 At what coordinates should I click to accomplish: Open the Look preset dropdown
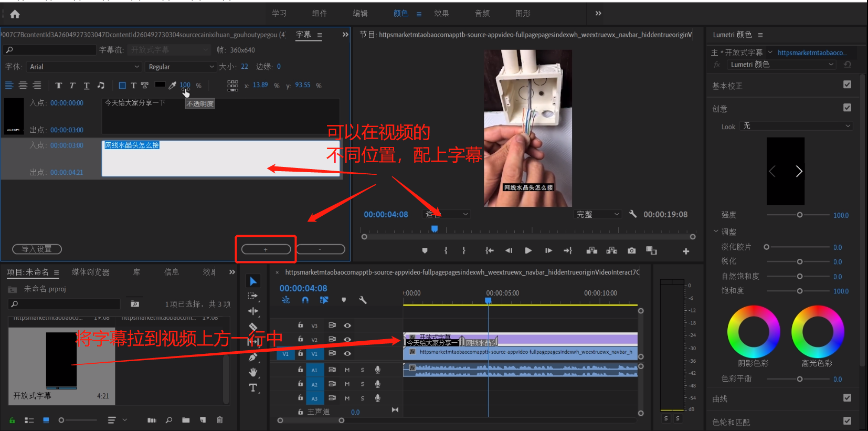pos(796,126)
